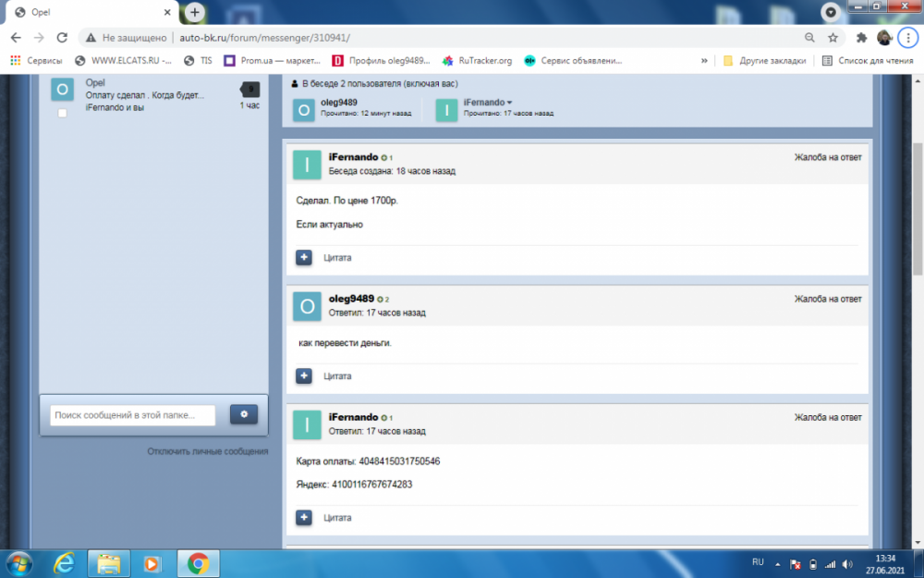The height and width of the screenshot is (578, 924).
Task: Launch Internet Explorer from the taskbar
Action: coord(64,564)
